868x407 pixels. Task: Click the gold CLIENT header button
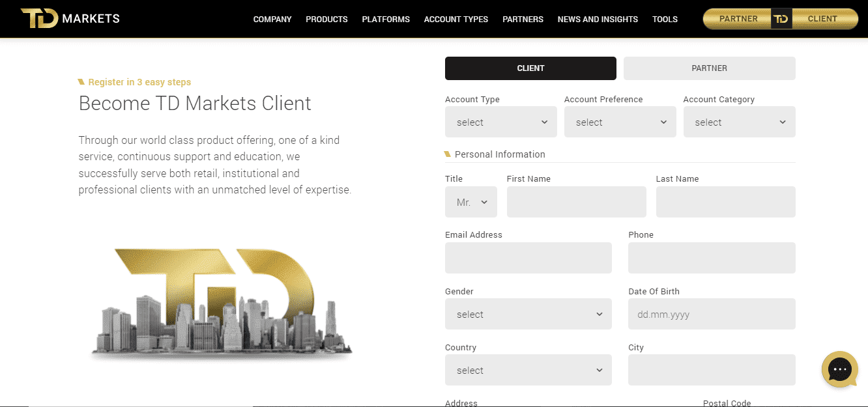point(822,19)
